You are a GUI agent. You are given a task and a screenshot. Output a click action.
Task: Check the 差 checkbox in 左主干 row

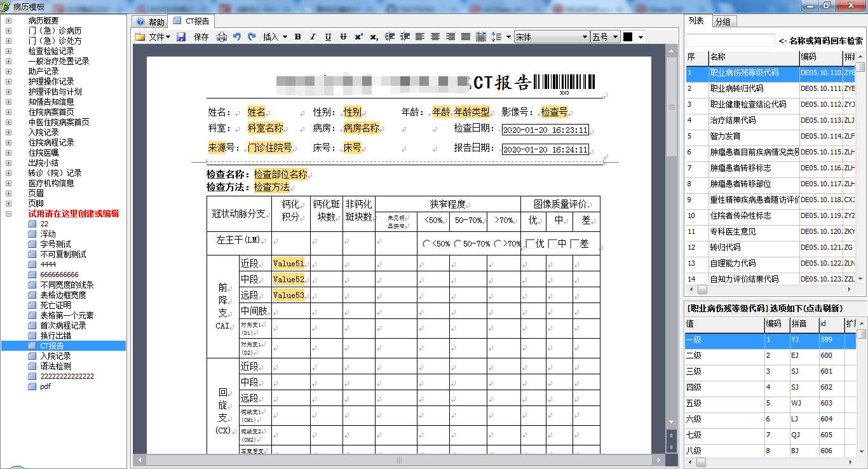coord(574,244)
